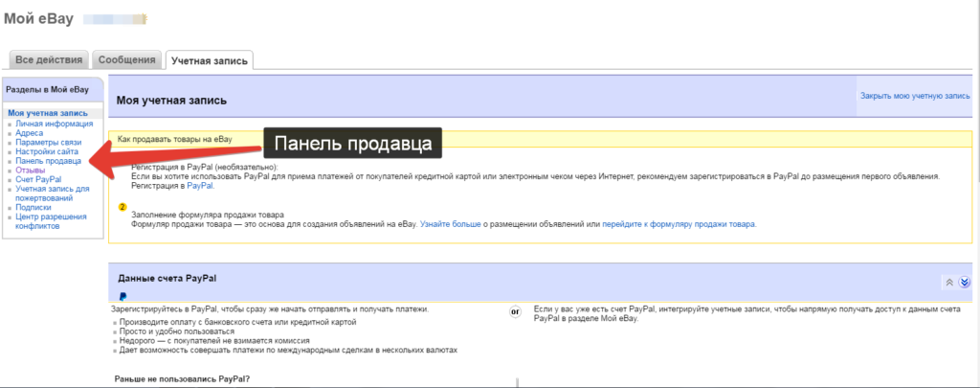
Task: Follow the PayPal registration link
Action: [x=200, y=187]
